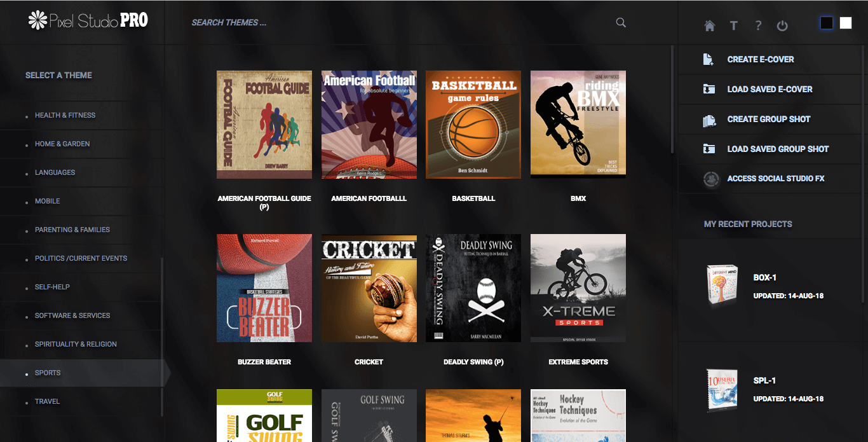The height and width of the screenshot is (442, 868).
Task: Open the American Footballl striped cover thumbnail
Action: pos(369,125)
